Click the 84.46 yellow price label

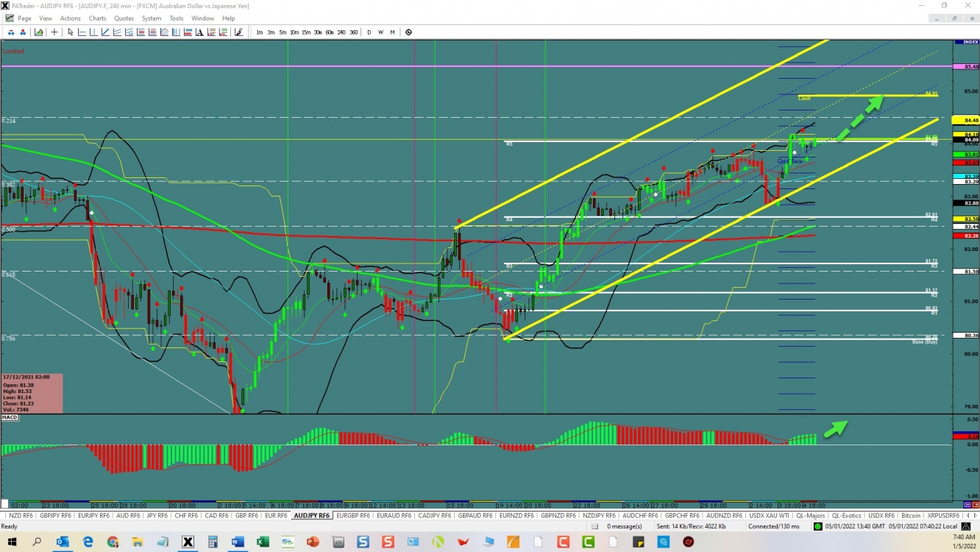click(x=965, y=120)
